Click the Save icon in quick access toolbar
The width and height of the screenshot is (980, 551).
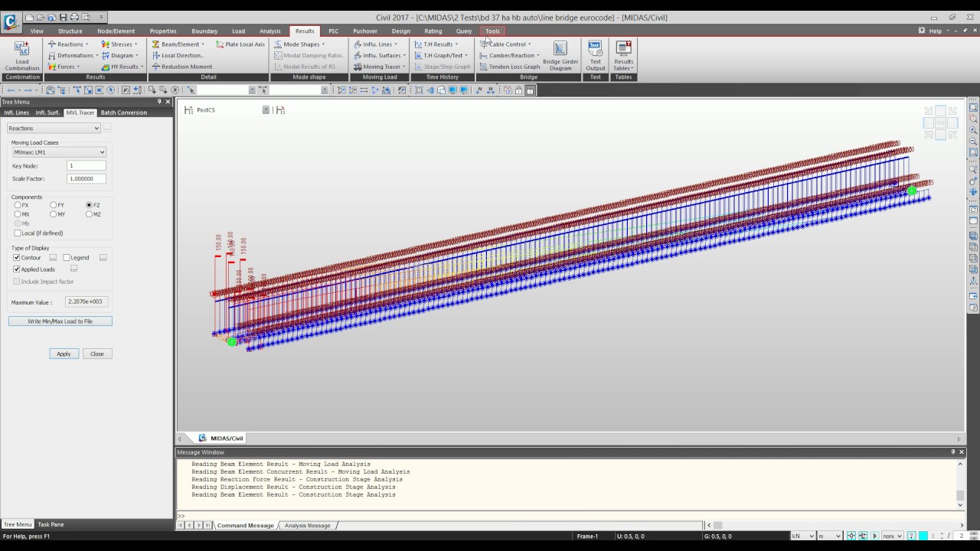pyautogui.click(x=62, y=17)
